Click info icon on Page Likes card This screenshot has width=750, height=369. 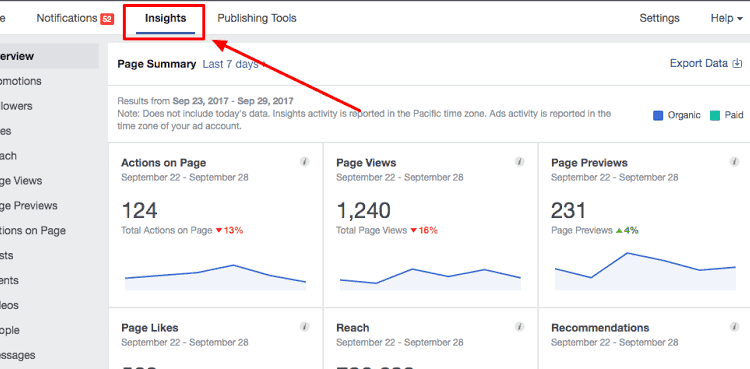point(305,327)
